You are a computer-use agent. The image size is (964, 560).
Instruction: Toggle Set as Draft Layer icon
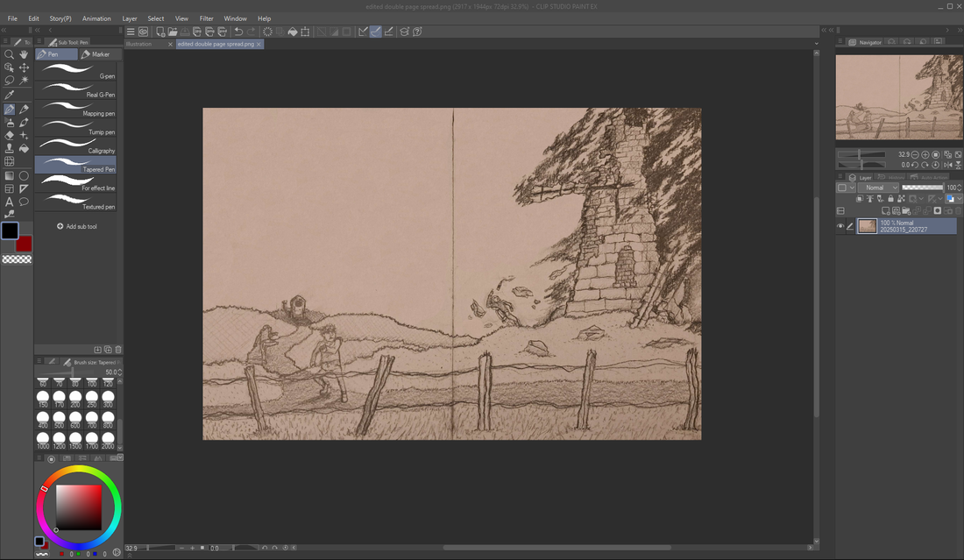tap(881, 199)
